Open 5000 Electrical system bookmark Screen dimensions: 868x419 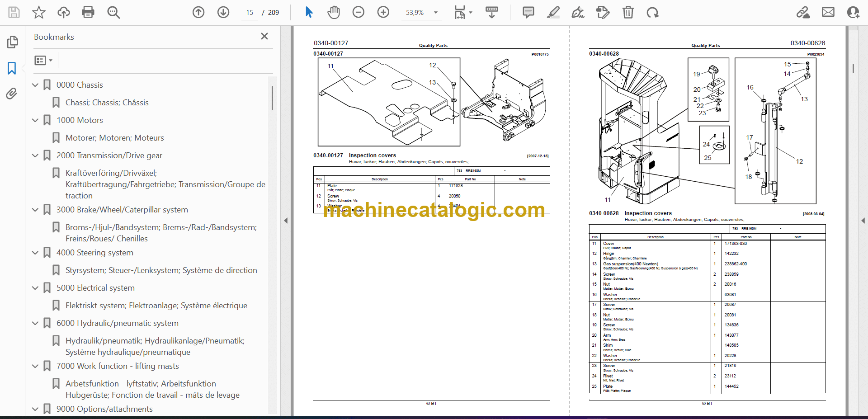[x=95, y=288]
